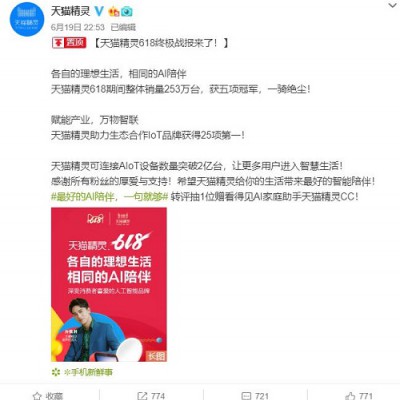Click the red 置顶 pinned tag
The height and width of the screenshot is (400, 400).
[69, 43]
